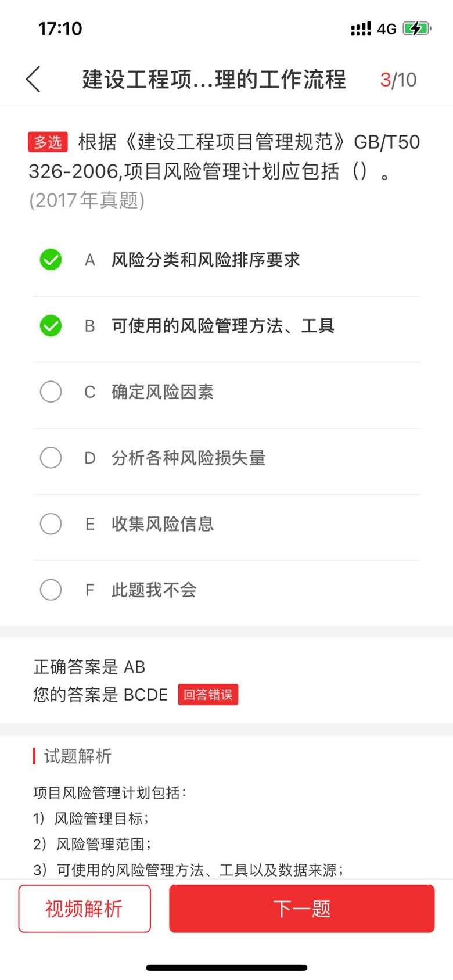Tap the red 多选 tag icon

[48, 142]
